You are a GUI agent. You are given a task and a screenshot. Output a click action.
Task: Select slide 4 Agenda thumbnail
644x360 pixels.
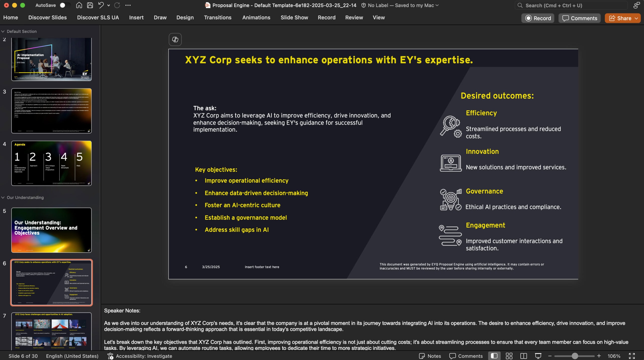pos(51,163)
